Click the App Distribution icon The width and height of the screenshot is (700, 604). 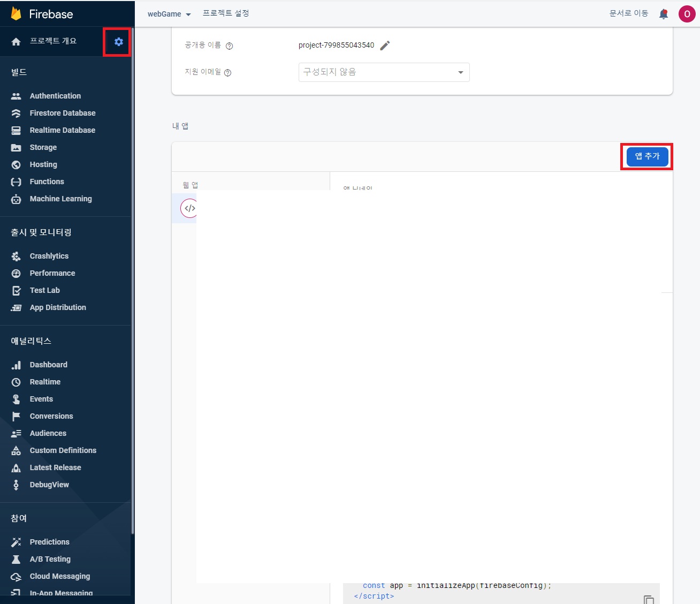point(16,307)
